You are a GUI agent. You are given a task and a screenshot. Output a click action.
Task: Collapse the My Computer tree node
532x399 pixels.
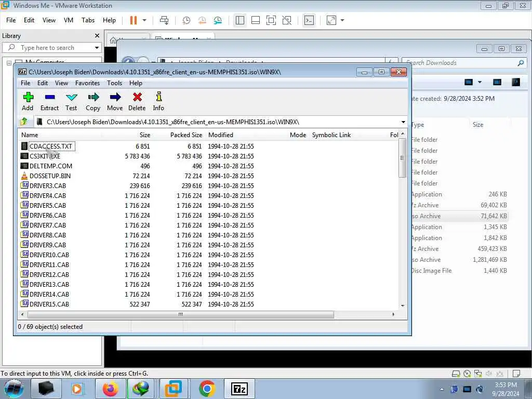[x=9, y=63]
